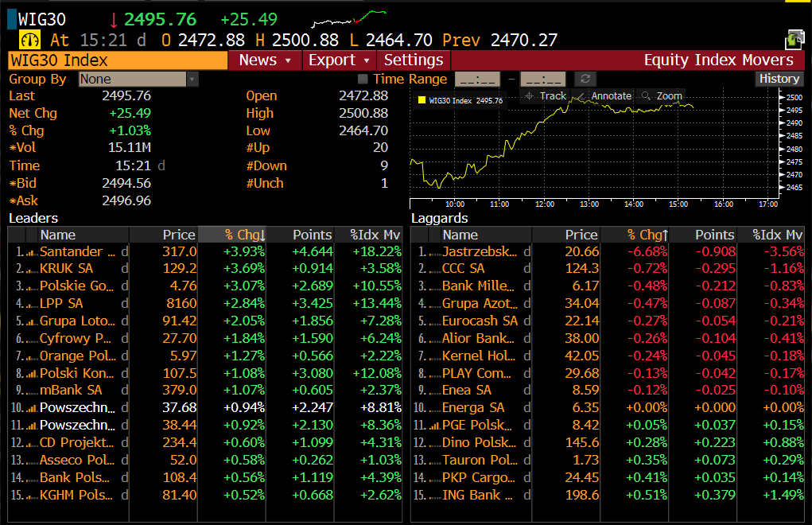Screen dimensions: 812x525
Task: Click the volume bar icon for the row priced 38.44
Action: point(32,426)
